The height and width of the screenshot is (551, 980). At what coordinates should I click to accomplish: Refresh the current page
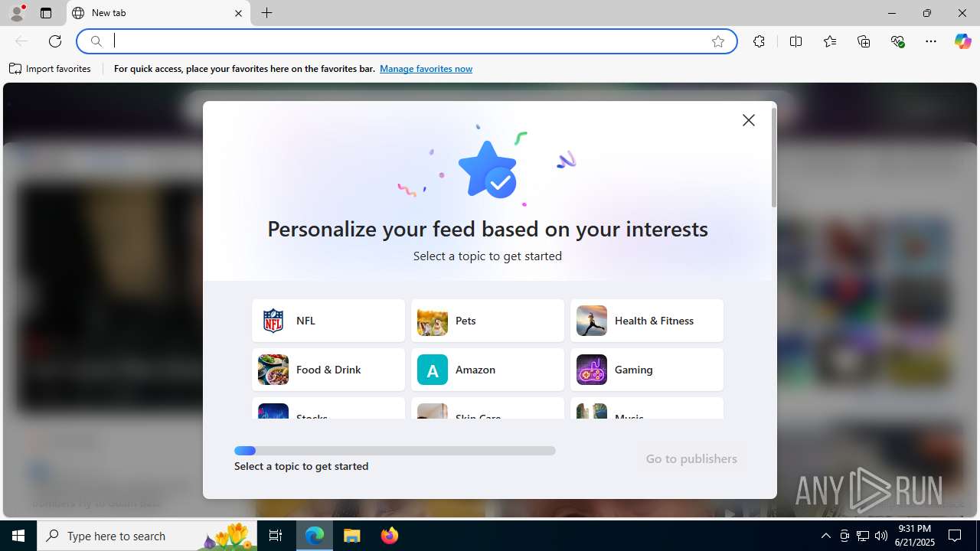[55, 41]
